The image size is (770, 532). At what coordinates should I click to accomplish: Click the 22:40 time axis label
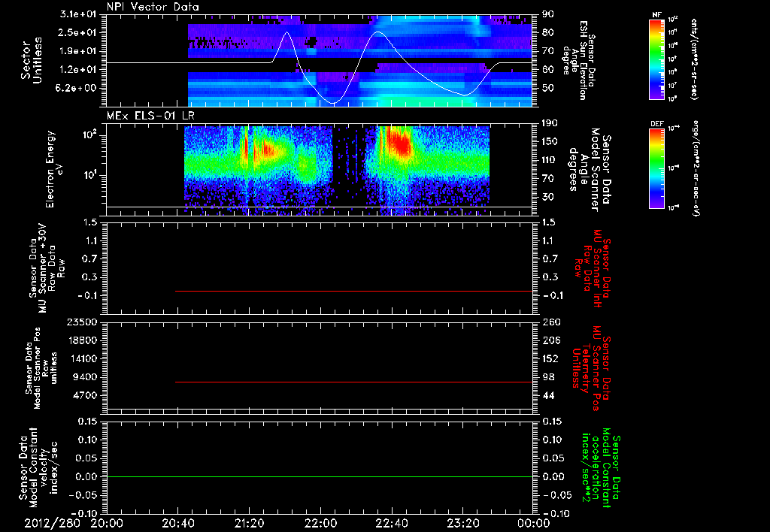coord(392,523)
